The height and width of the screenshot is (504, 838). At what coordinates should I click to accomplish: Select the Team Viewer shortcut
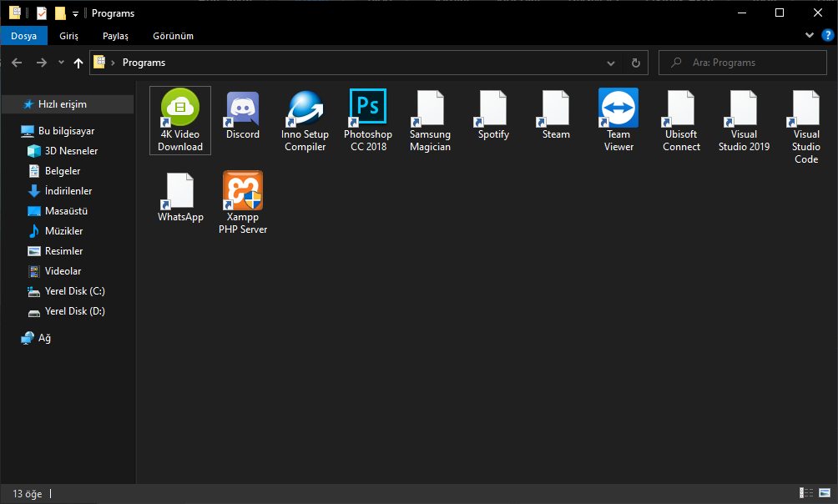click(x=618, y=121)
